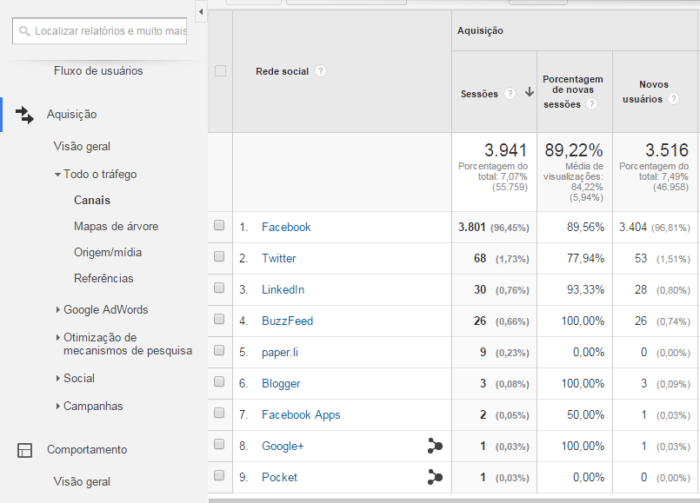Click the sort descending arrow beside Sessões
The image size is (700, 503).
529,92
